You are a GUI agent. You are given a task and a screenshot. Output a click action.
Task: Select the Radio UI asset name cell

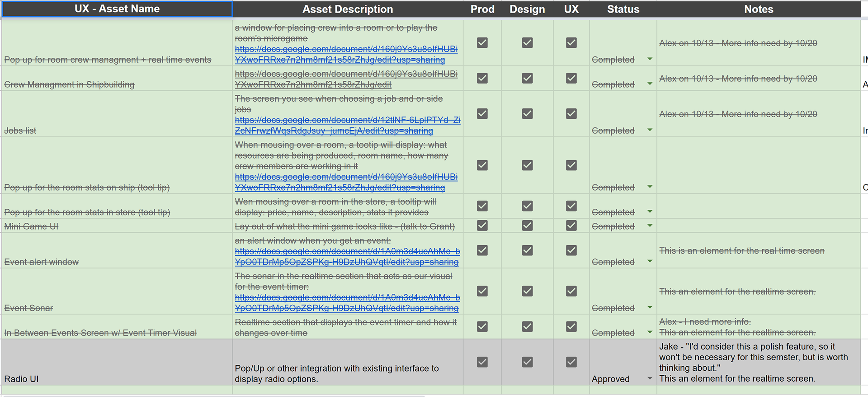coord(117,362)
